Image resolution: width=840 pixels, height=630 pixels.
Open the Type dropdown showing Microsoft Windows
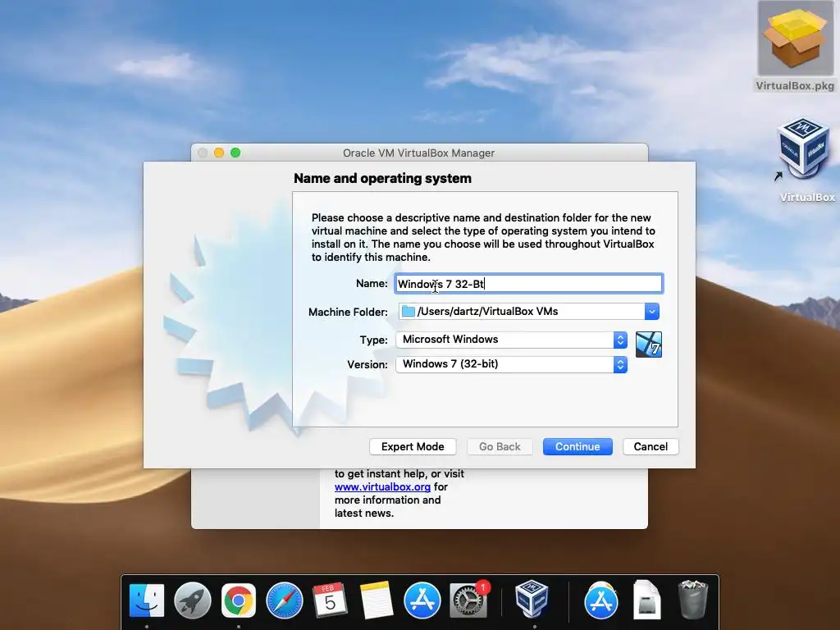(511, 340)
